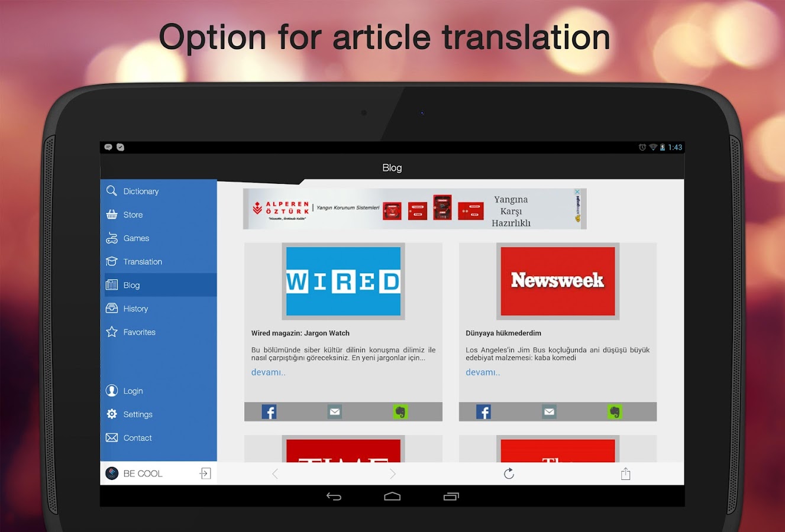Open devamı.. link under Wired article
Image resolution: width=785 pixels, height=532 pixels.
[269, 372]
